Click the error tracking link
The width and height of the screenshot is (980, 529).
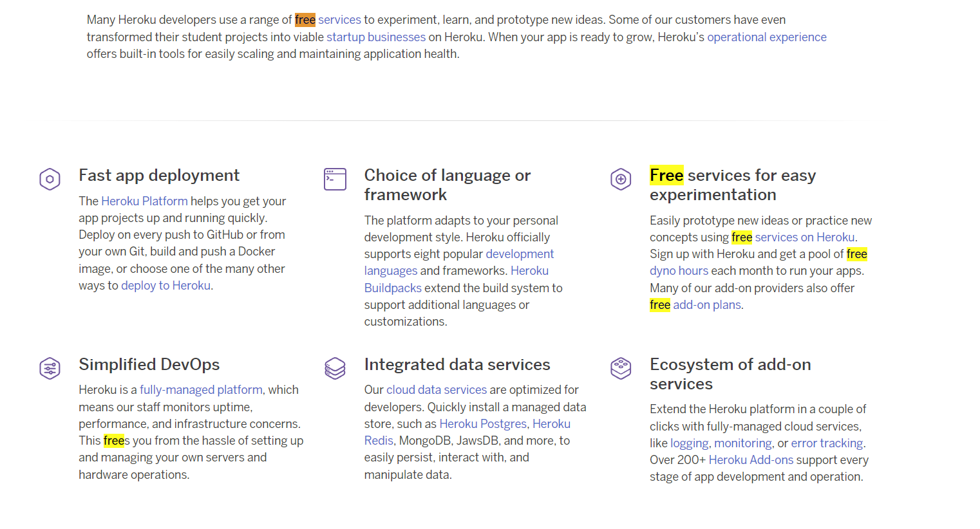click(x=827, y=443)
